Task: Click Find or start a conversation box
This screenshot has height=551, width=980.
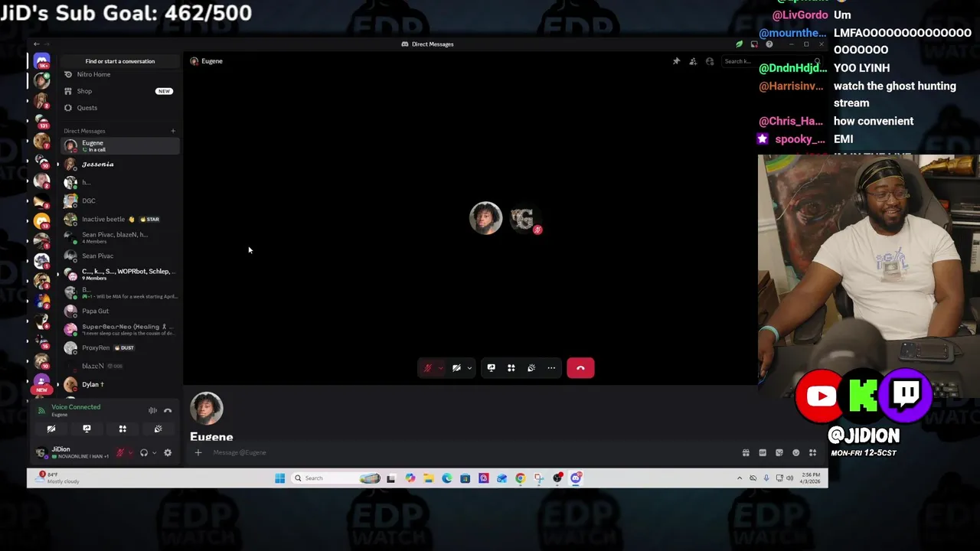Action: (119, 61)
